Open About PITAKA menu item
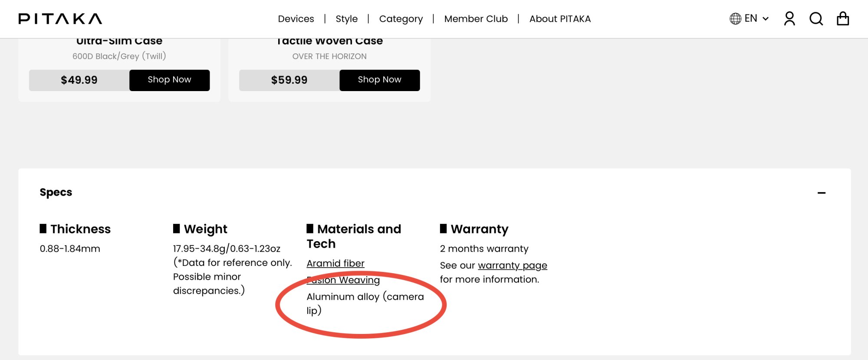This screenshot has height=360, width=868. click(560, 19)
